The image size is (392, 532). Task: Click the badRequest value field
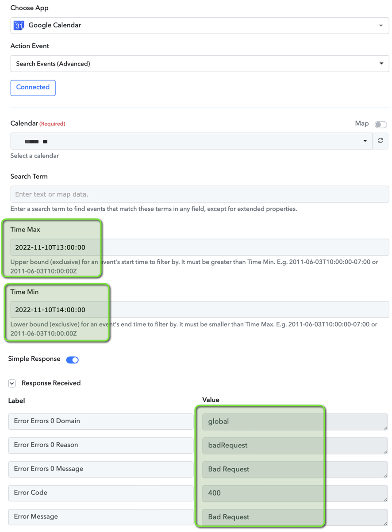295,445
